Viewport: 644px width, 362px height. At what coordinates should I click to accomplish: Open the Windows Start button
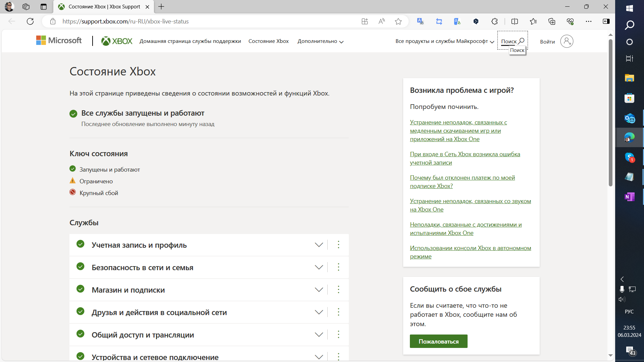coord(630,9)
